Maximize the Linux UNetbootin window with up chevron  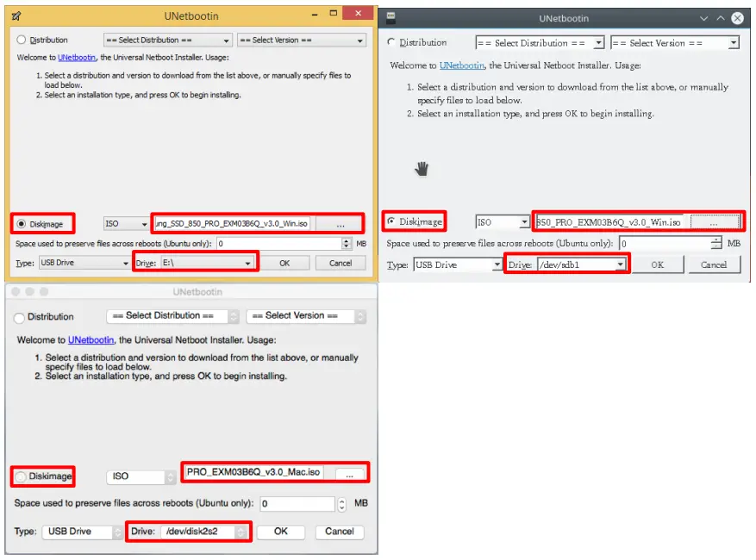coord(721,18)
